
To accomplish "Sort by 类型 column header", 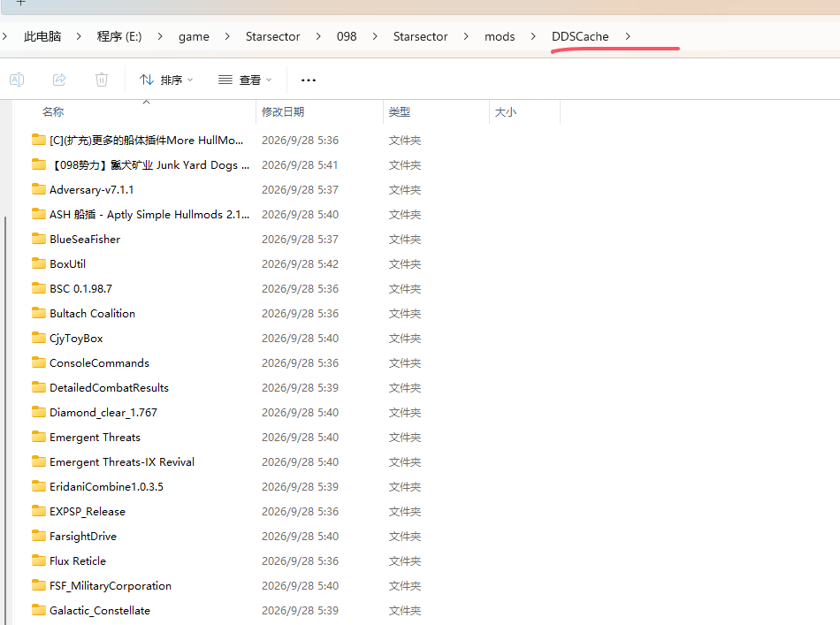I will point(399,112).
